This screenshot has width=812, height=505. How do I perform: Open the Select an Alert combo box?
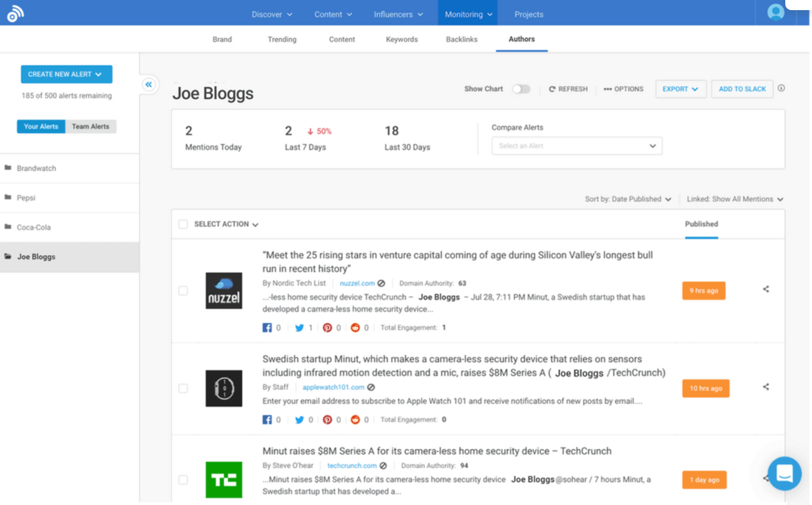point(577,146)
